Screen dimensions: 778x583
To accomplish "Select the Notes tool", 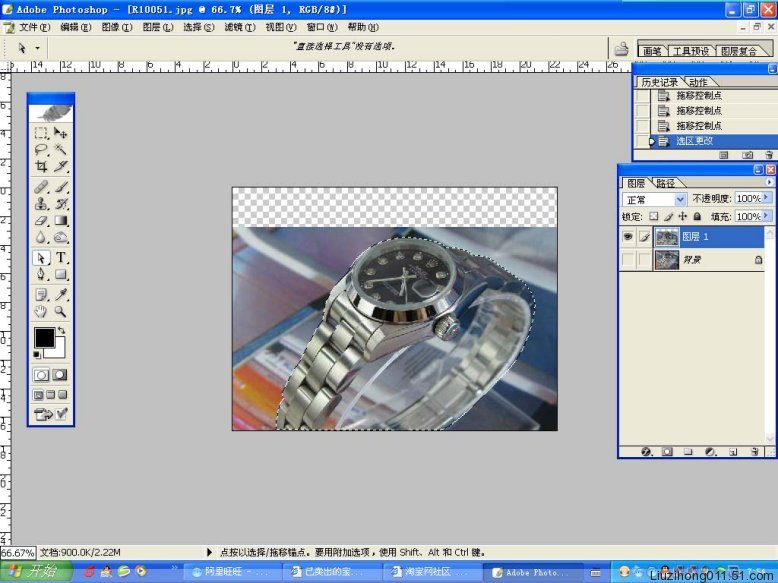I will coord(41,295).
